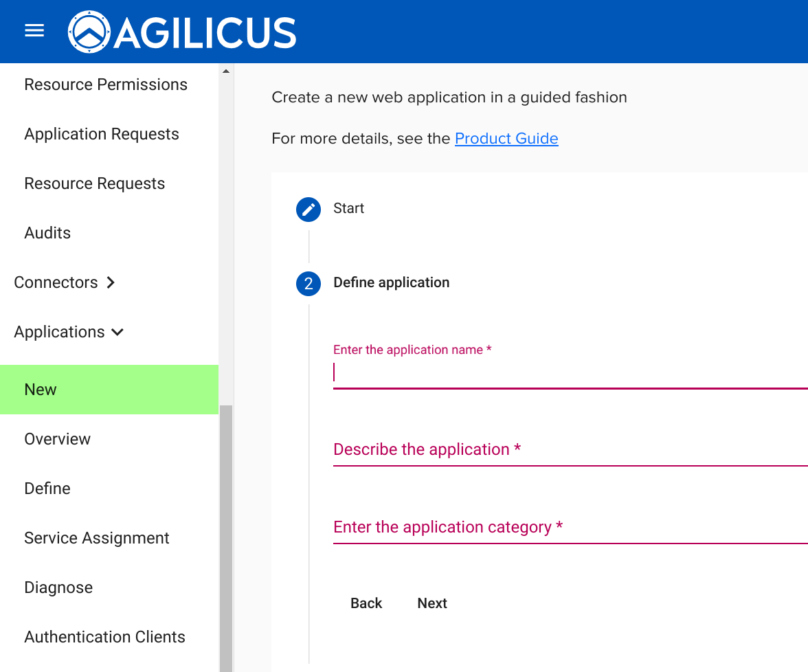Image resolution: width=808 pixels, height=672 pixels.
Task: Select New under Applications
Action: click(41, 390)
